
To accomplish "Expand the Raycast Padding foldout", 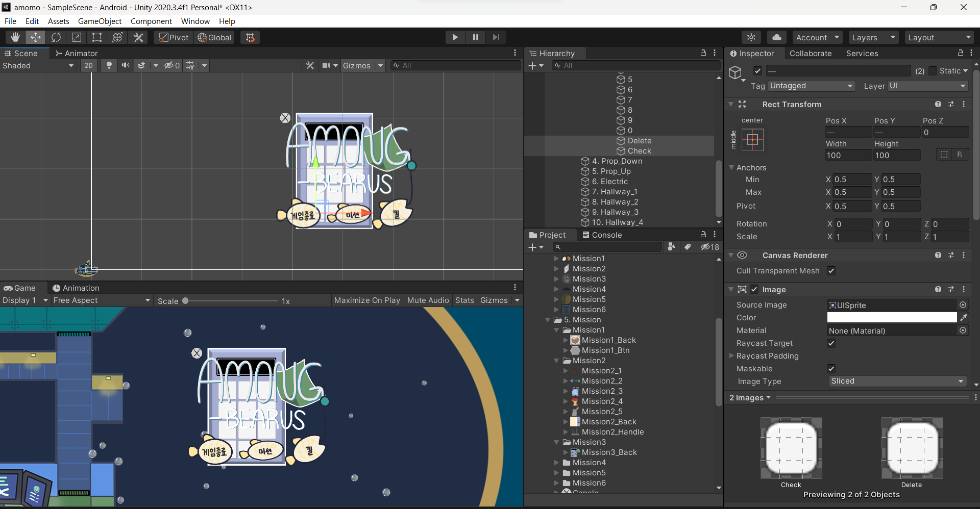I will coord(731,355).
